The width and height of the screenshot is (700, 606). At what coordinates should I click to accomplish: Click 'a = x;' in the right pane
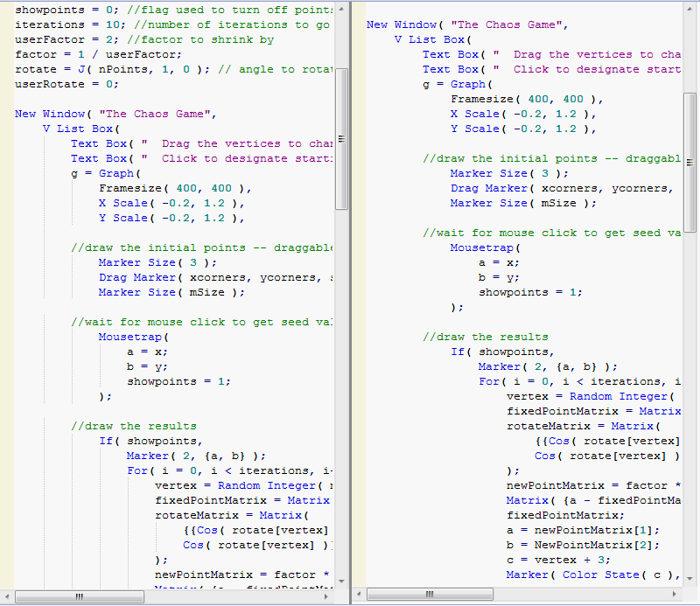(499, 263)
